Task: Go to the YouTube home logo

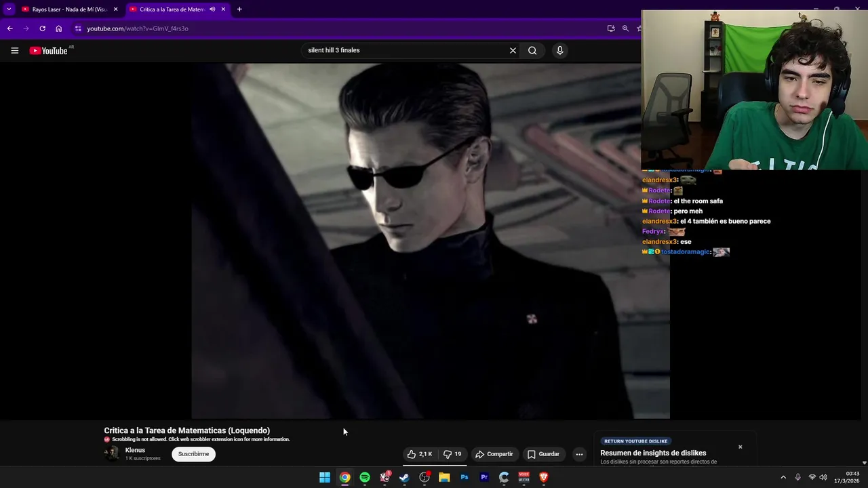Action: point(49,50)
